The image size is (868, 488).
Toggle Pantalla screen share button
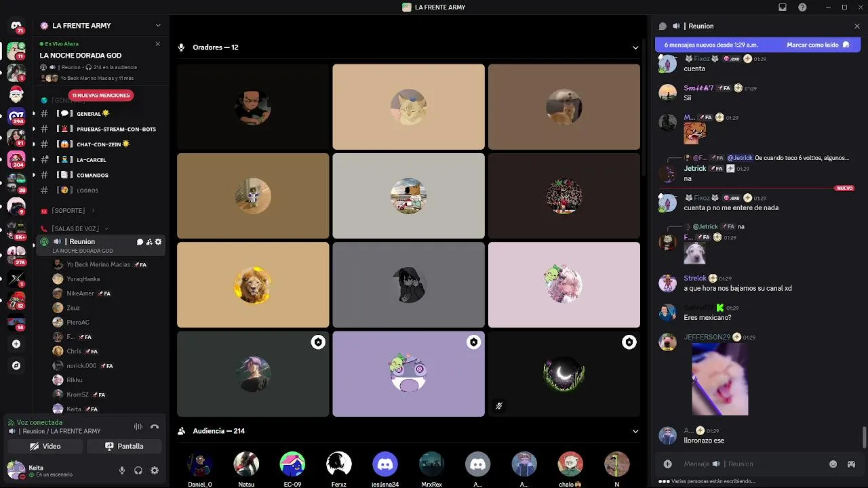pos(124,446)
